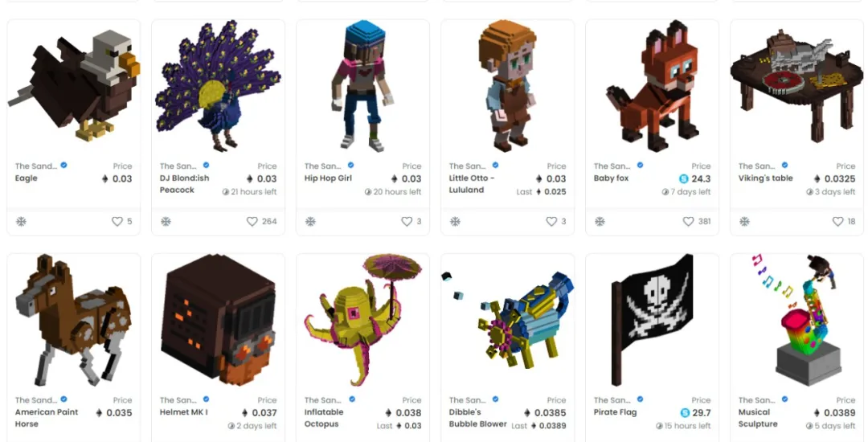868x442 pixels.
Task: Click Musical Sculpture item name
Action: point(758,418)
